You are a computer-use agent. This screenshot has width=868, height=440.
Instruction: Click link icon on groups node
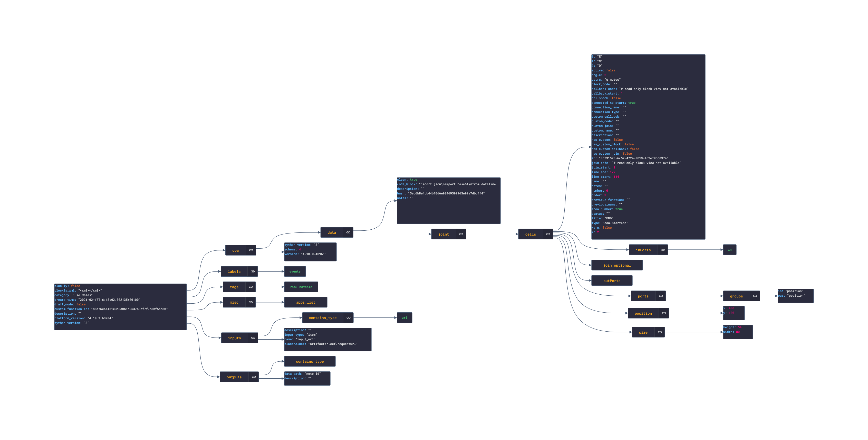pos(755,296)
